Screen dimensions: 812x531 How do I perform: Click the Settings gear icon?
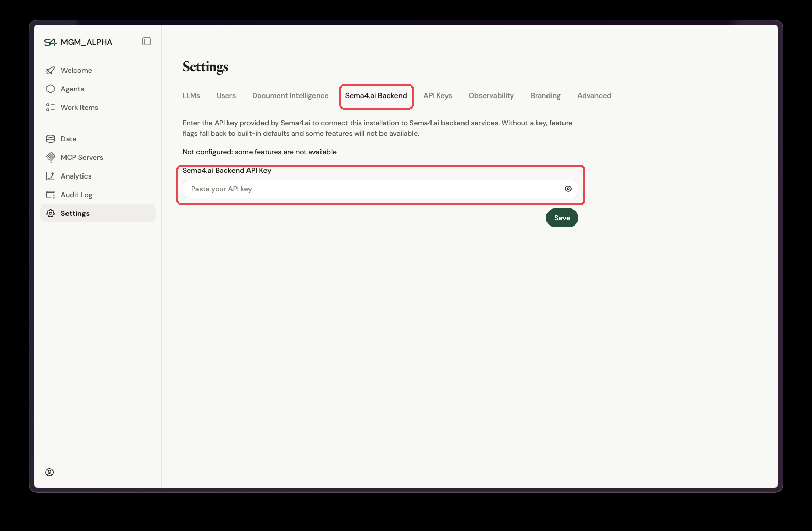51,213
